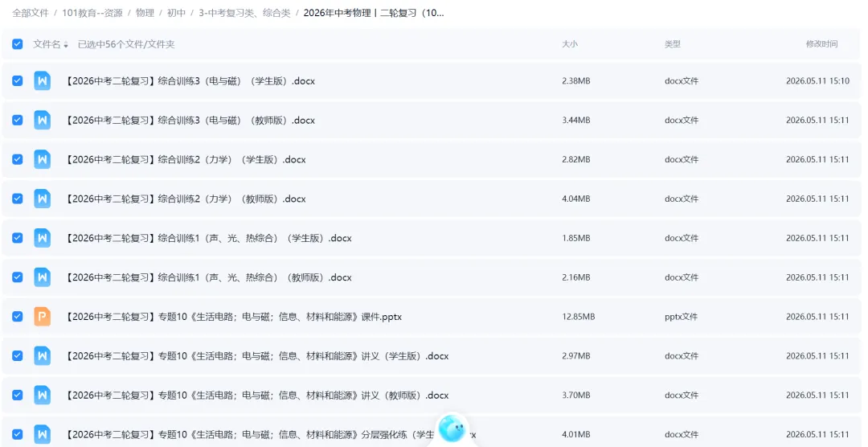Click size value 2.97MB
This screenshot has width=868, height=447.
(576, 356)
